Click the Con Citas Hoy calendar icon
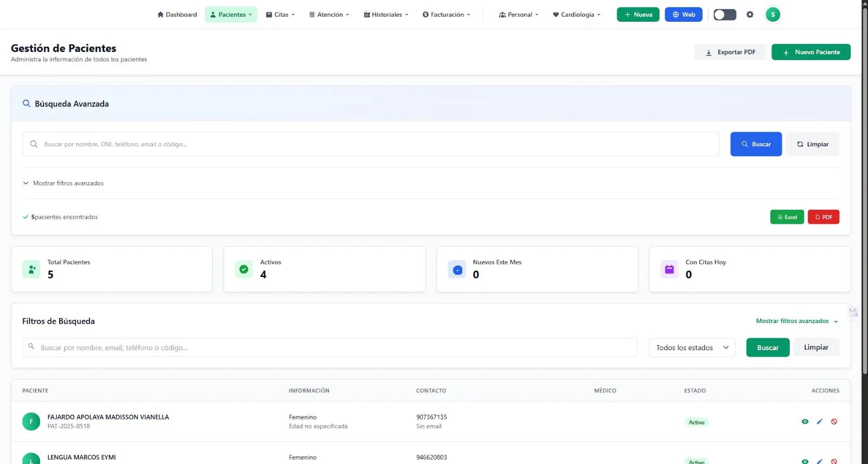Image resolution: width=868 pixels, height=464 pixels. (x=669, y=269)
